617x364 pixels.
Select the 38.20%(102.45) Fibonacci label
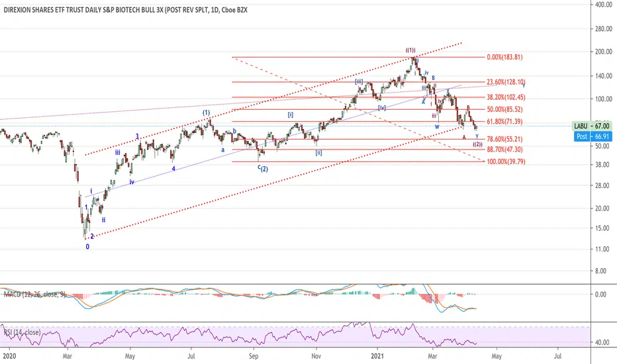tap(506, 97)
